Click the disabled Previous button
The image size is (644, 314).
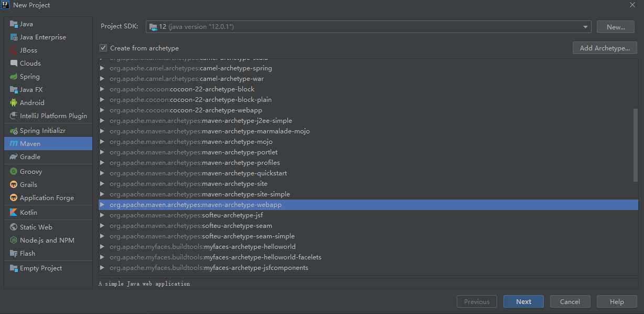[477, 301]
